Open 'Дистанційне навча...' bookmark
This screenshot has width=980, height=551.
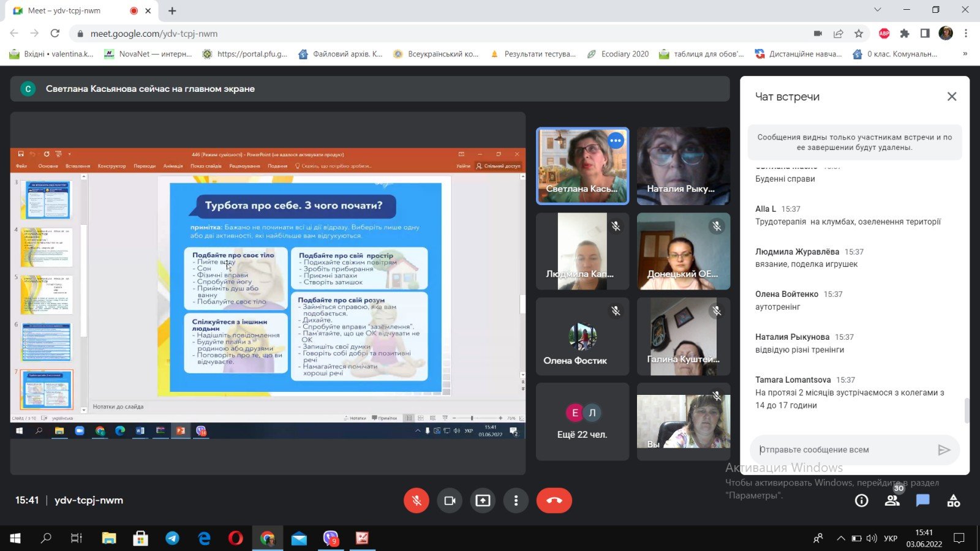click(799, 54)
